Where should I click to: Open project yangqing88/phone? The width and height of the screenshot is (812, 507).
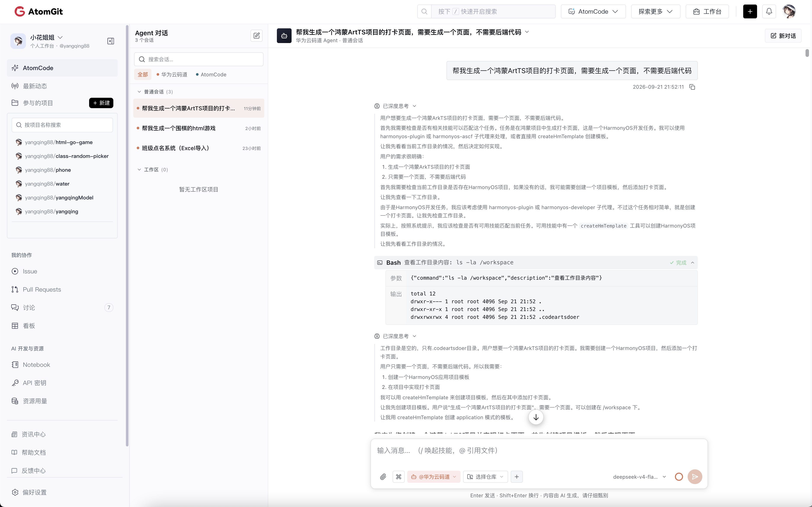(x=48, y=170)
